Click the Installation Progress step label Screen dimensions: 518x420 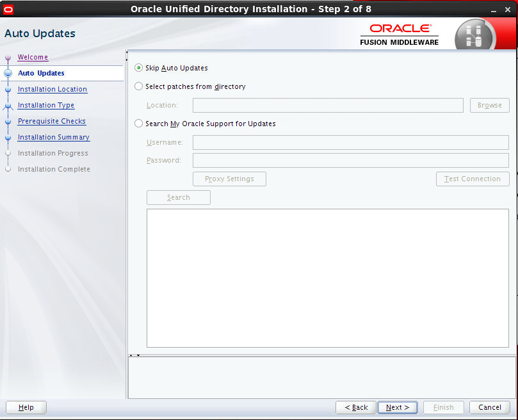53,153
